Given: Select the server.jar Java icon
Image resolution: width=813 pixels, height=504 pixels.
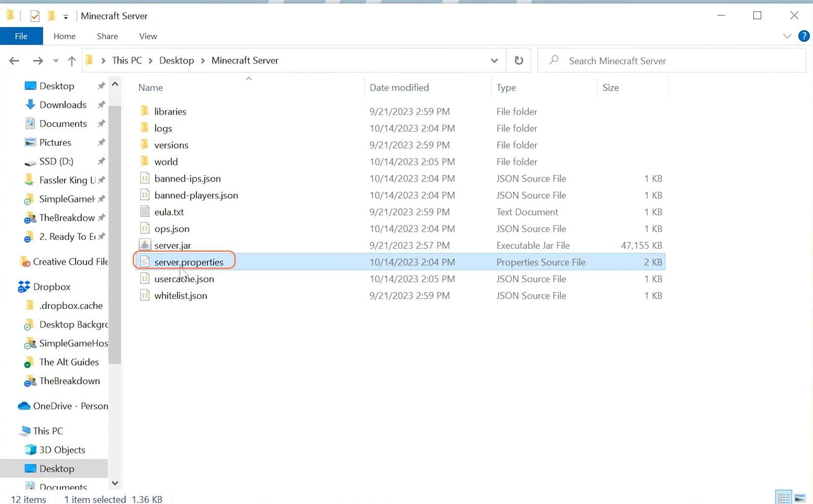Looking at the screenshot, I should [x=144, y=245].
